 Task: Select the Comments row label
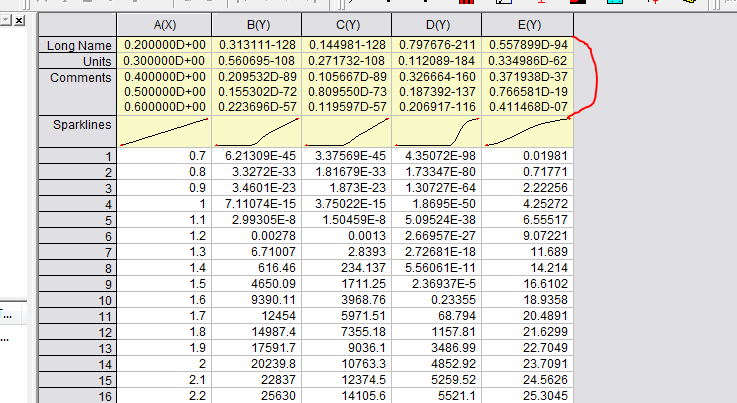[x=78, y=92]
